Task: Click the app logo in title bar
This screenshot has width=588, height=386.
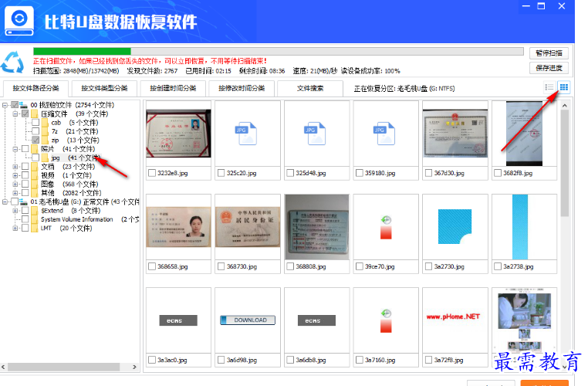Action: pos(19,21)
